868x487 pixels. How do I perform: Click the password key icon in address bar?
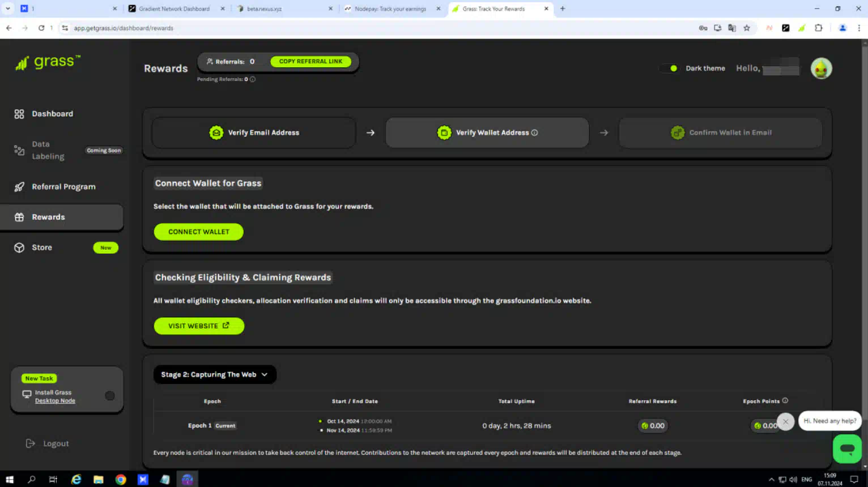coord(703,28)
